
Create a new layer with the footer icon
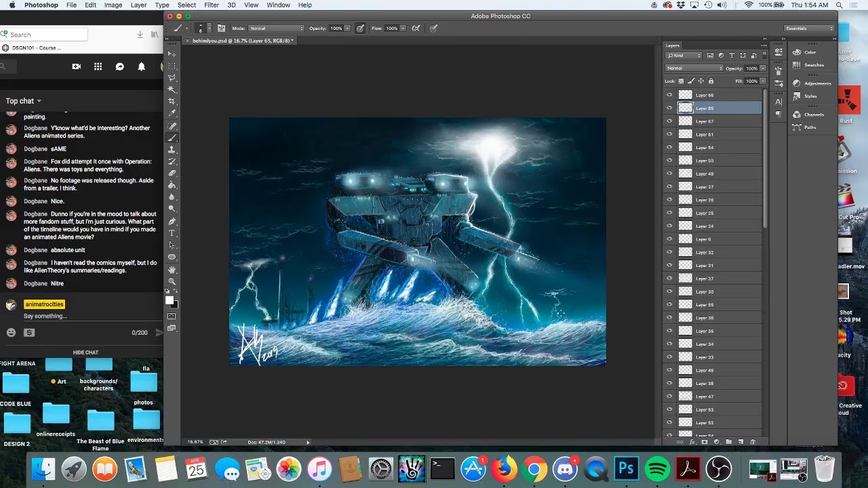pyautogui.click(x=741, y=442)
